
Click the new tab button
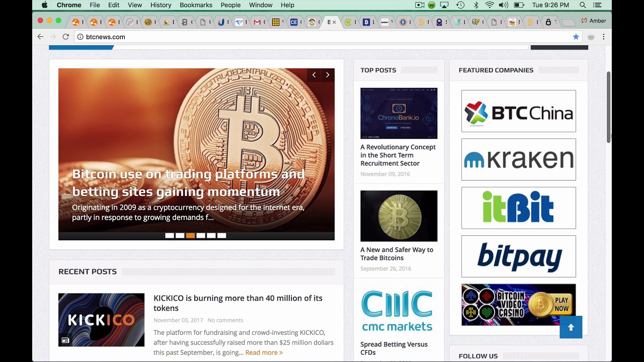(x=568, y=23)
